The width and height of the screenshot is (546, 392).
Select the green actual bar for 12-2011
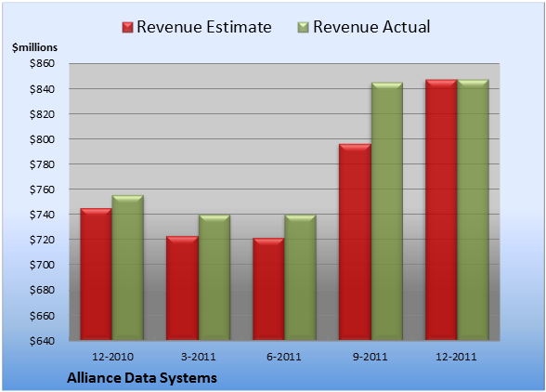[x=473, y=210]
